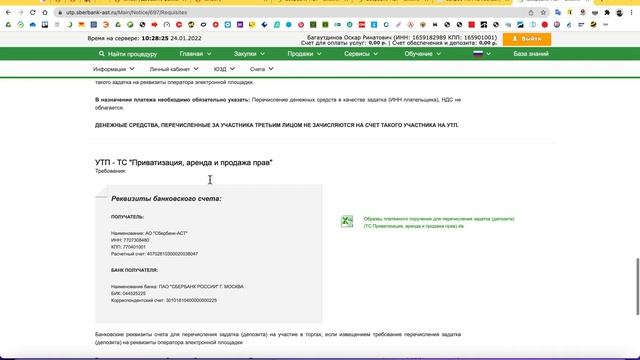This screenshot has height=360, width=640.
Task: Open the Образец платежного поручения xls link
Action: coord(439,222)
